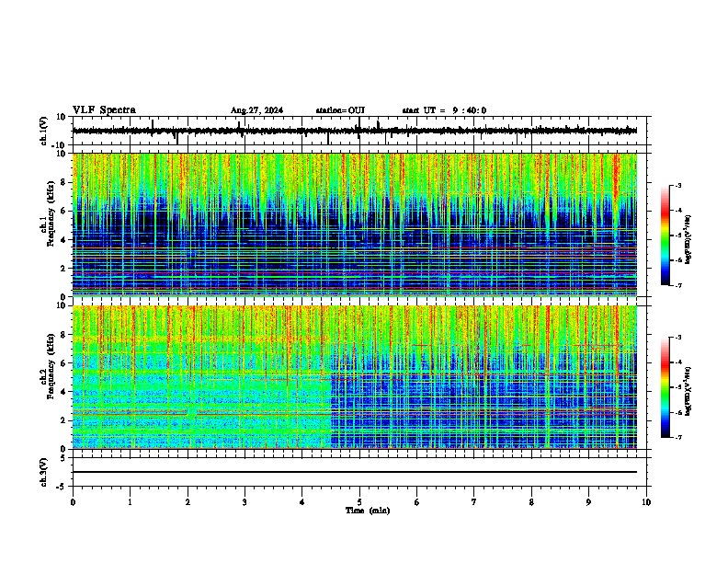Click the time axis tick label '10'
Viewport: 728px width, 563px height.
(x=646, y=502)
